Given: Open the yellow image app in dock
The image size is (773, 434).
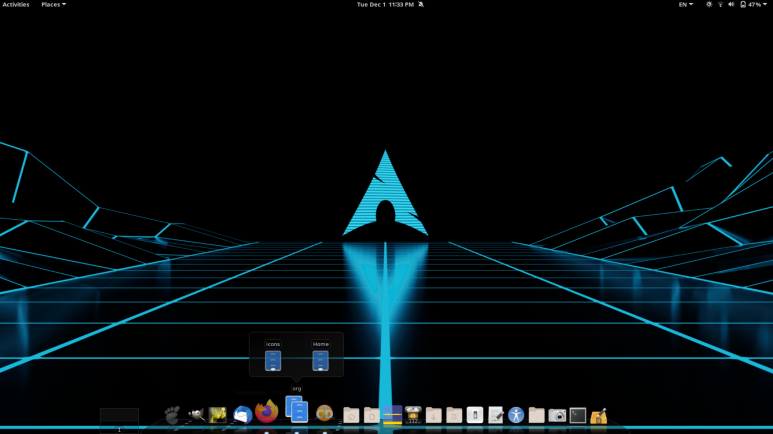Looking at the screenshot, I should click(217, 415).
